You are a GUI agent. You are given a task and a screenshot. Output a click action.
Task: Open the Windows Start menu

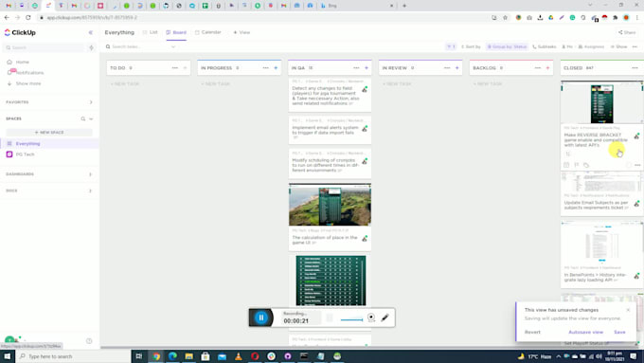tap(7, 356)
